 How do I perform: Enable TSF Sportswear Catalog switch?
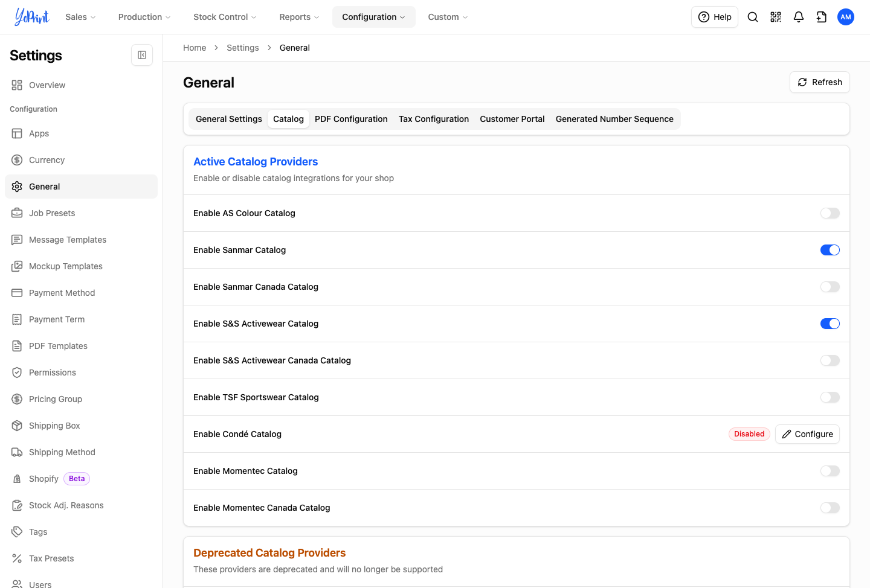830,397
